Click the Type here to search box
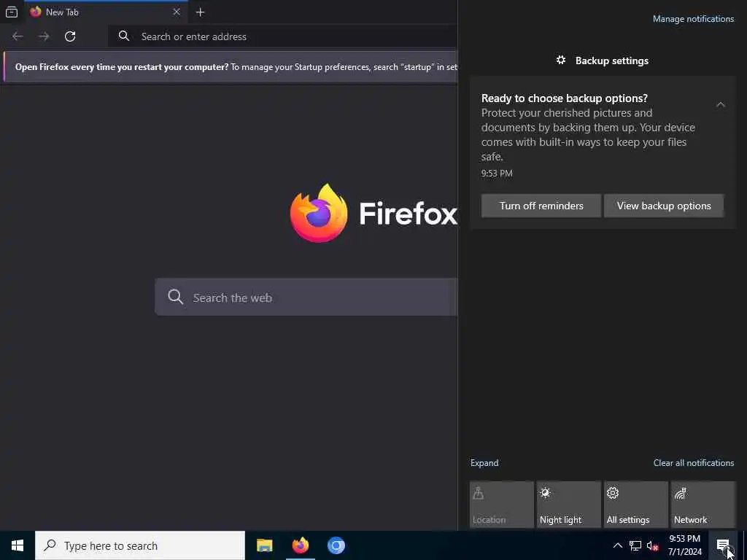Screen dimensions: 747x560 (140, 545)
